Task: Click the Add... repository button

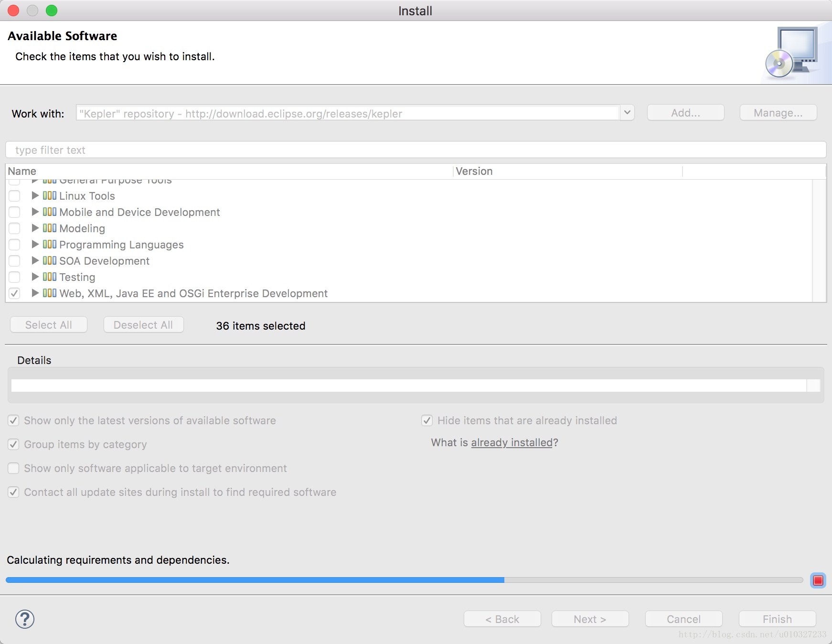Action: pyautogui.click(x=685, y=113)
